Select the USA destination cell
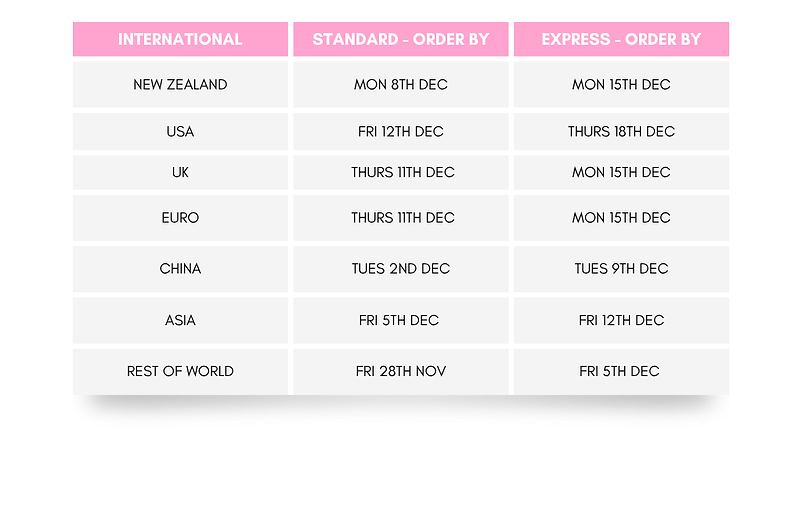The height and width of the screenshot is (506, 802). 180,131
